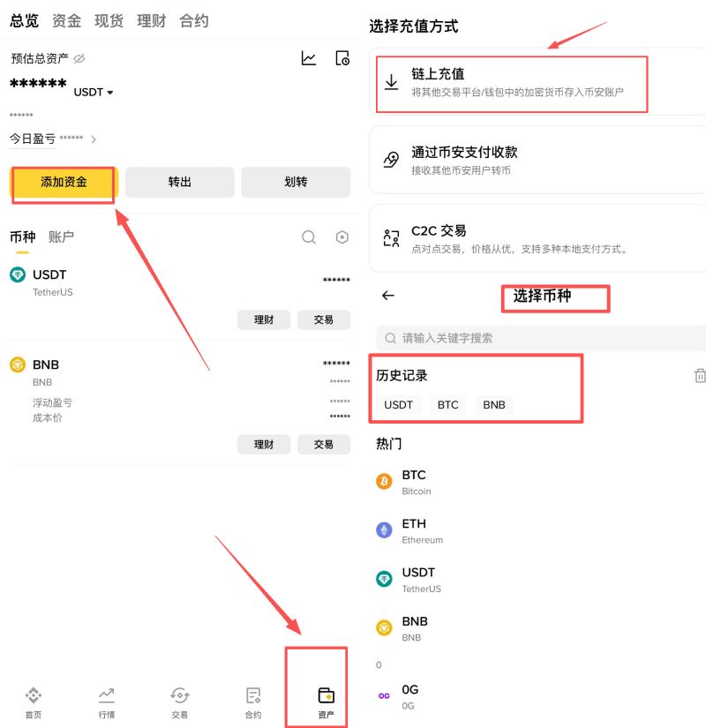This screenshot has height=728, width=706.
Task: Open the asset trend chart icon
Action: tap(309, 57)
